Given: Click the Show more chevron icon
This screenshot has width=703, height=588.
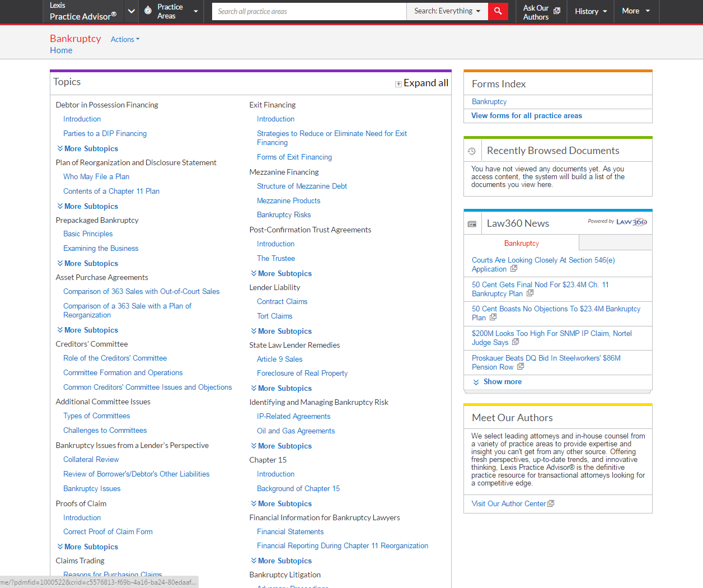Looking at the screenshot, I should pos(476,382).
